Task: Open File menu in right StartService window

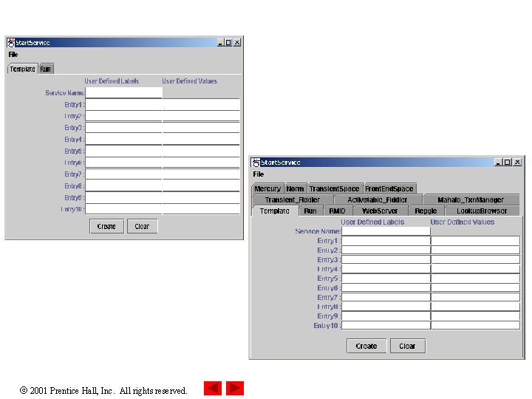Action: pos(258,174)
